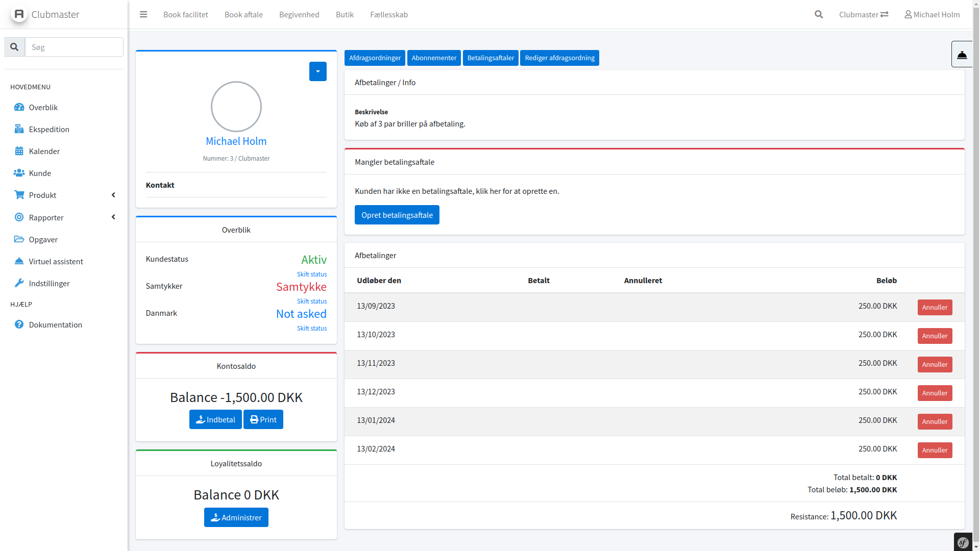Select Book facilitet in top menu
Viewport: 980px width, 551px height.
(x=185, y=14)
